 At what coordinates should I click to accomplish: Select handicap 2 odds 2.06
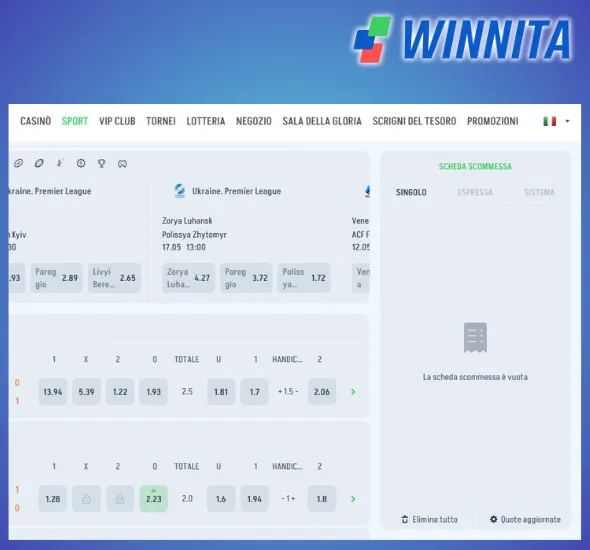(322, 392)
